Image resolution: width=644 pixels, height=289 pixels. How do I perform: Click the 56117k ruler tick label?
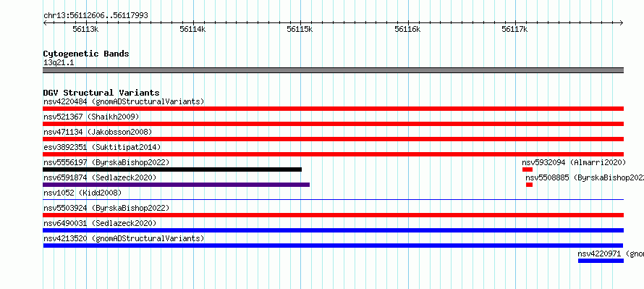514,29
